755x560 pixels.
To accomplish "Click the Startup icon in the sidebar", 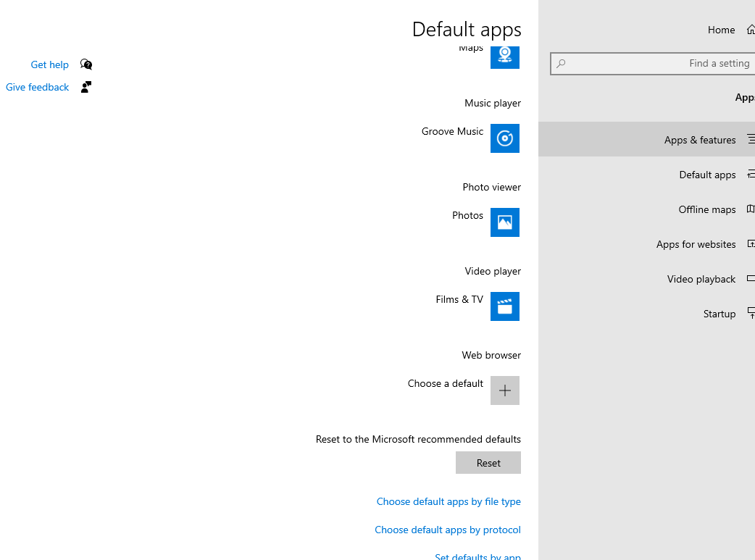I will 751,313.
